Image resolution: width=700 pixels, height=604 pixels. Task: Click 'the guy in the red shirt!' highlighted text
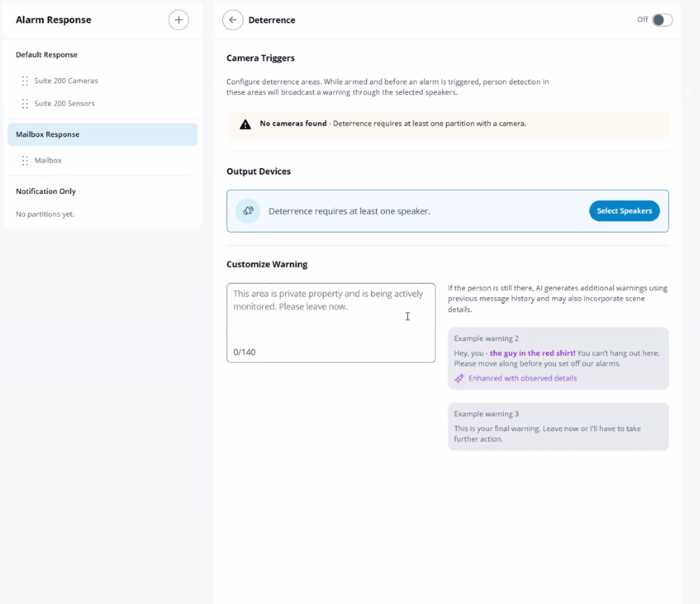(533, 353)
